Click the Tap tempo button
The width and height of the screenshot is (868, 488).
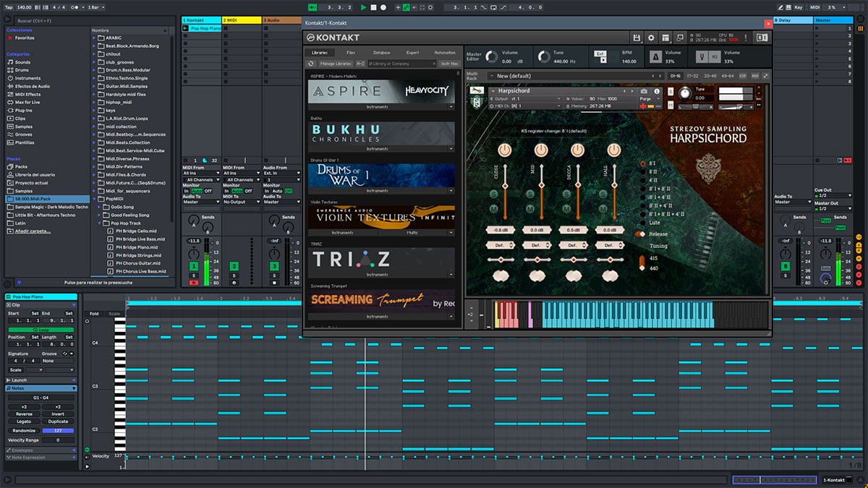coord(8,7)
